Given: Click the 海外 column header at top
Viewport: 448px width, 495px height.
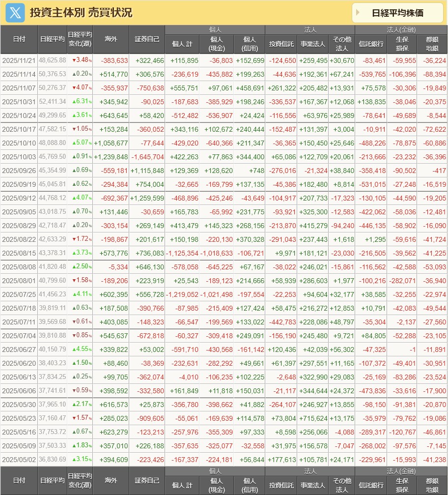Looking at the screenshot, I should 111,39.
